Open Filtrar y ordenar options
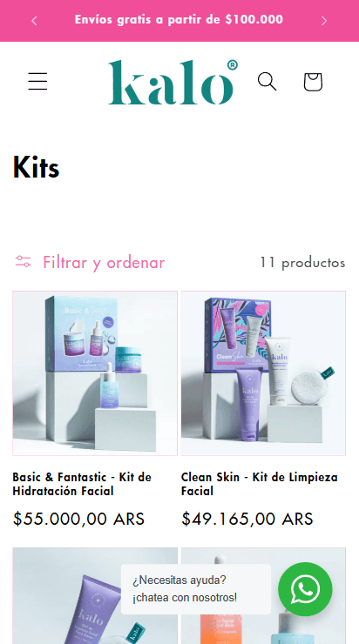Image resolution: width=359 pixels, height=644 pixels. pyautogui.click(x=90, y=262)
